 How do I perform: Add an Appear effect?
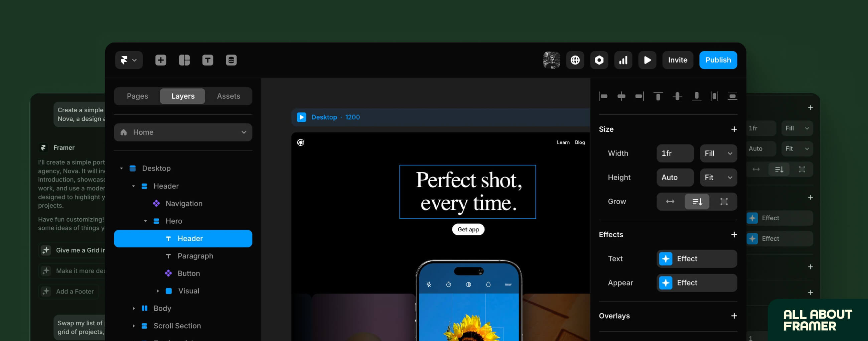(x=697, y=282)
